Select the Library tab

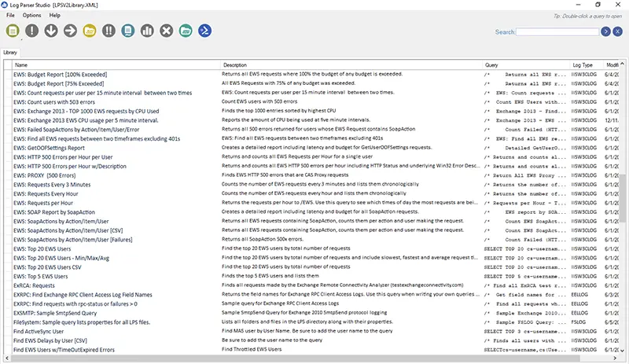point(10,52)
